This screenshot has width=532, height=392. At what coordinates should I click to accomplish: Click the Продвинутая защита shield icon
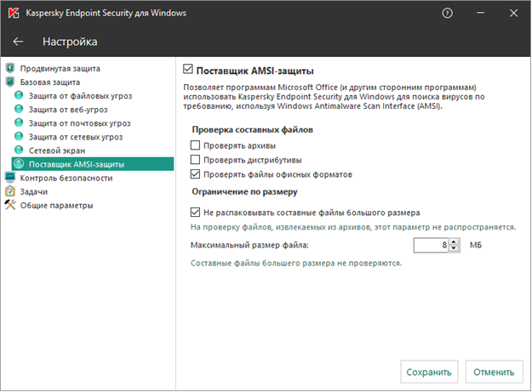[x=10, y=68]
